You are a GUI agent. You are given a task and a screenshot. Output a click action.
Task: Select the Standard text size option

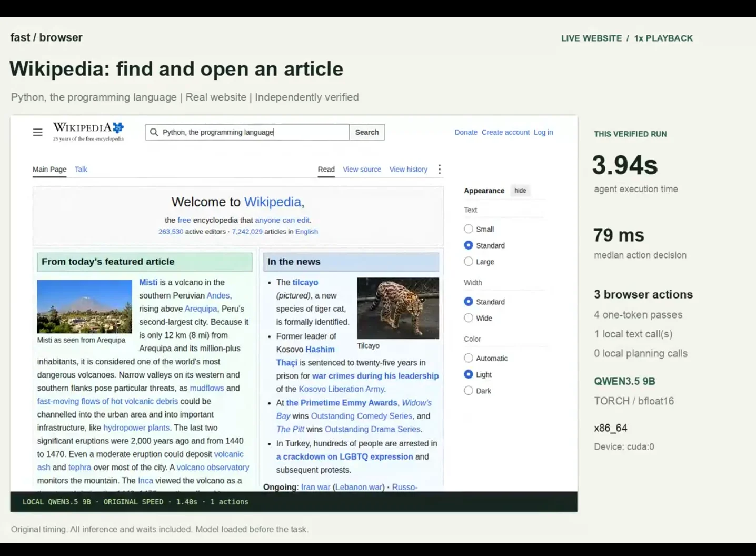(x=469, y=245)
